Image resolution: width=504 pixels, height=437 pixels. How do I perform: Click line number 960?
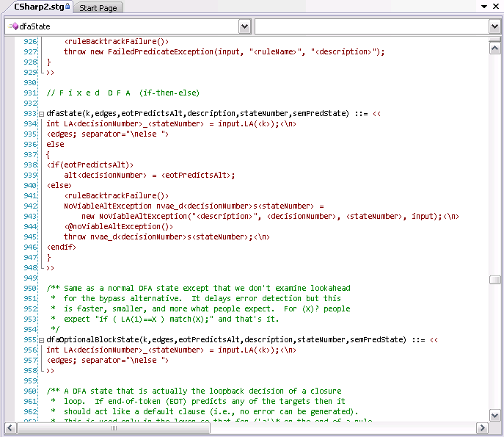point(30,391)
